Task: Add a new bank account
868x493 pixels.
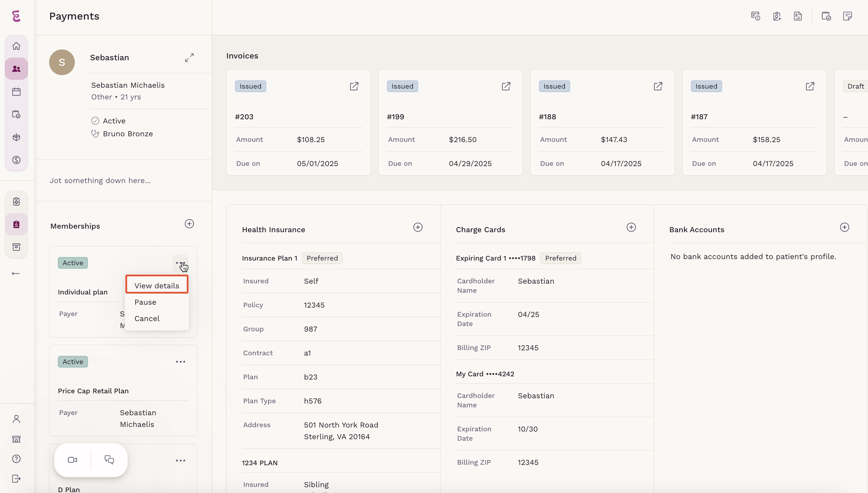Action: (x=845, y=227)
